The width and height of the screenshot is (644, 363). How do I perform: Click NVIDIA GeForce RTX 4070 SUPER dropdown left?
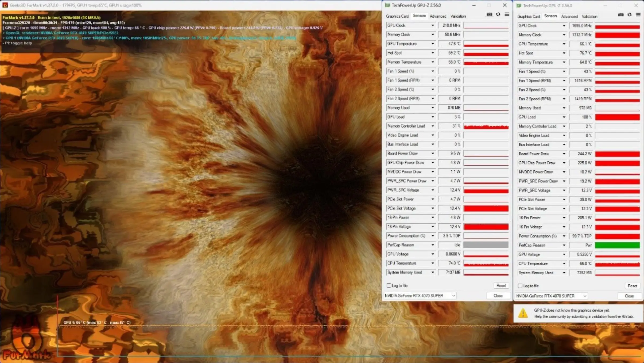pos(420,295)
